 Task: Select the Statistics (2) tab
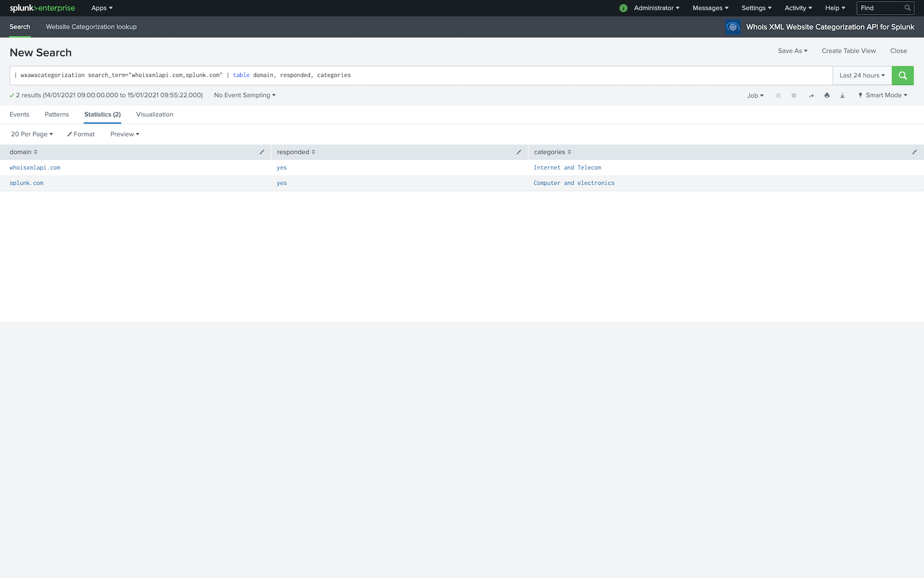click(x=103, y=115)
